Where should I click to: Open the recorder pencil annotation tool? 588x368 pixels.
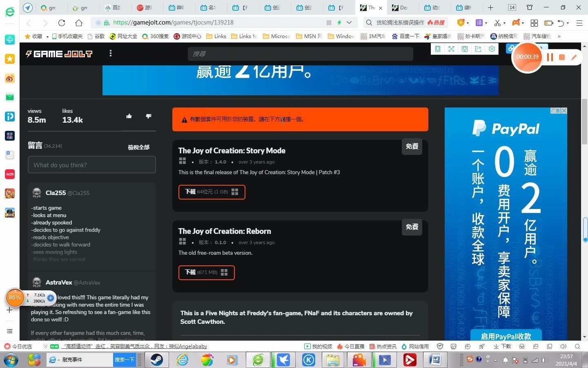(574, 57)
